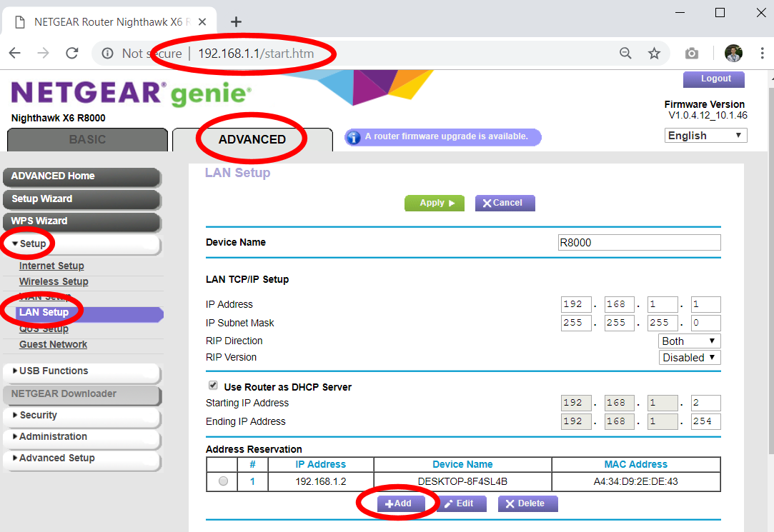This screenshot has width=774, height=532.
Task: Bookmark page with the star icon
Action: [654, 54]
